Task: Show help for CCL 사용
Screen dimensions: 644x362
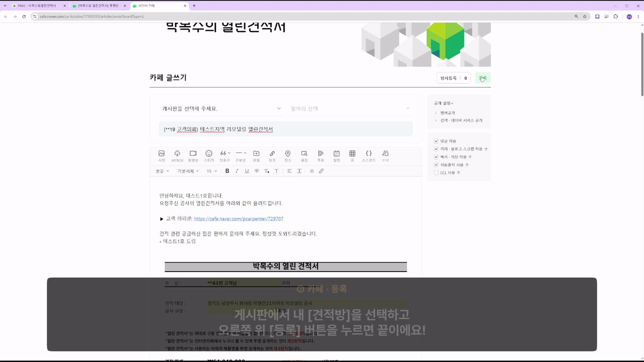Action: click(x=458, y=172)
